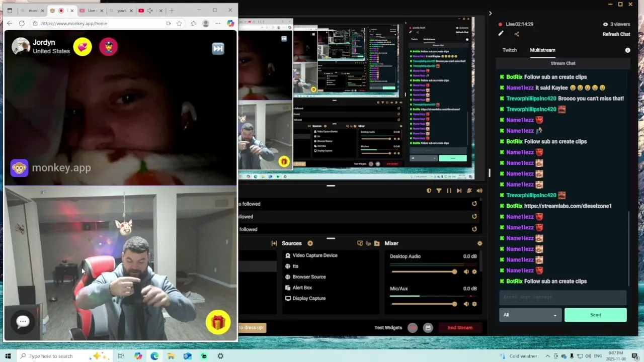The image size is (644, 362).
Task: Click the chat message input field
Action: (x=562, y=297)
